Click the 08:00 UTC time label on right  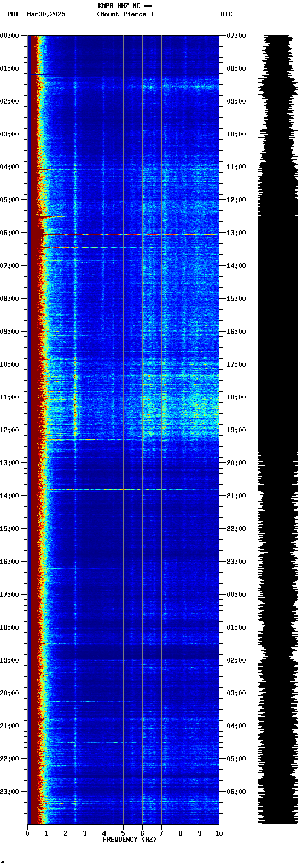pos(236,68)
